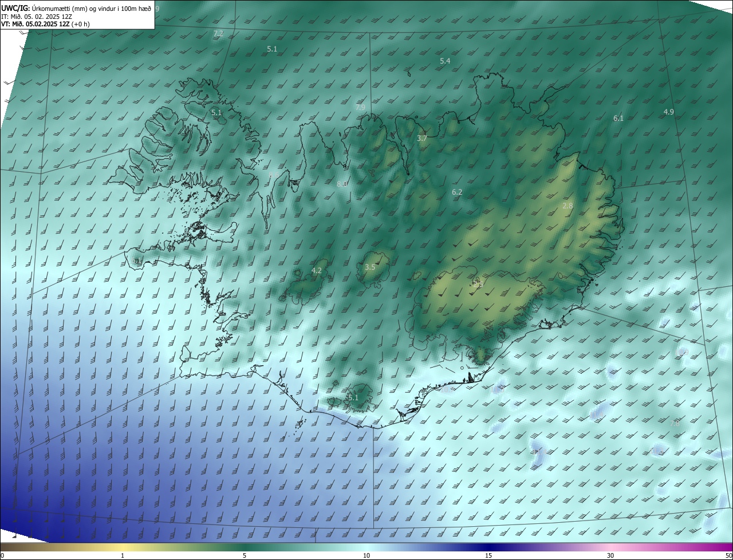The height and width of the screenshot is (560, 733).
Task: Click the 3.7 value label on the map
Action: coord(422,139)
